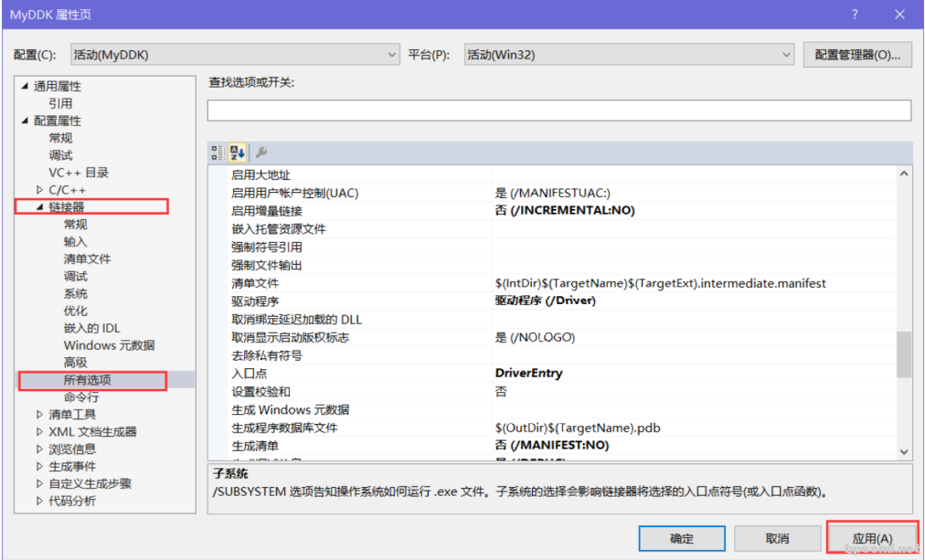The height and width of the screenshot is (560, 925).
Task: Select 调试 under 配置属性
Action: 60,155
